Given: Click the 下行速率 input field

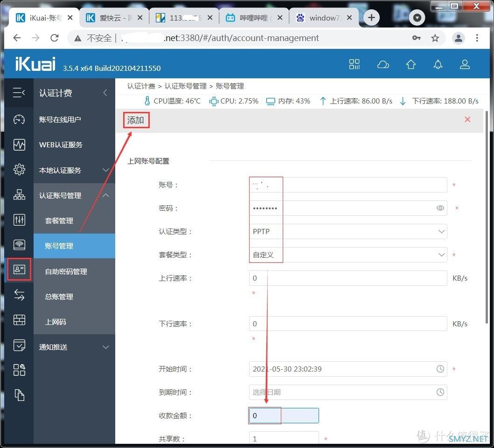Looking at the screenshot, I should coord(348,324).
